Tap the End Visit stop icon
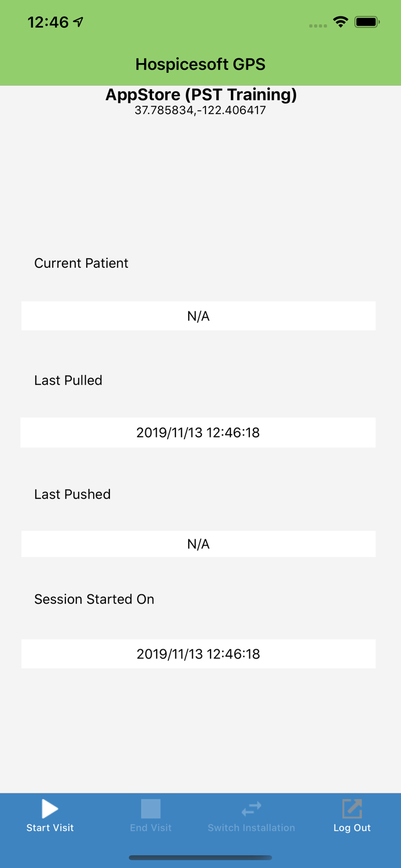Viewport: 401px width, 868px height. [150, 808]
